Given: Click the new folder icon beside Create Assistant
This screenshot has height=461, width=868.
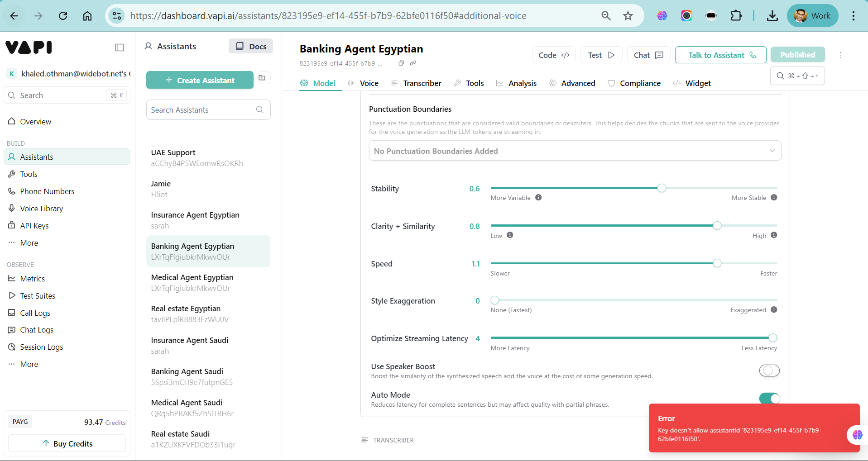Looking at the screenshot, I should 262,78.
